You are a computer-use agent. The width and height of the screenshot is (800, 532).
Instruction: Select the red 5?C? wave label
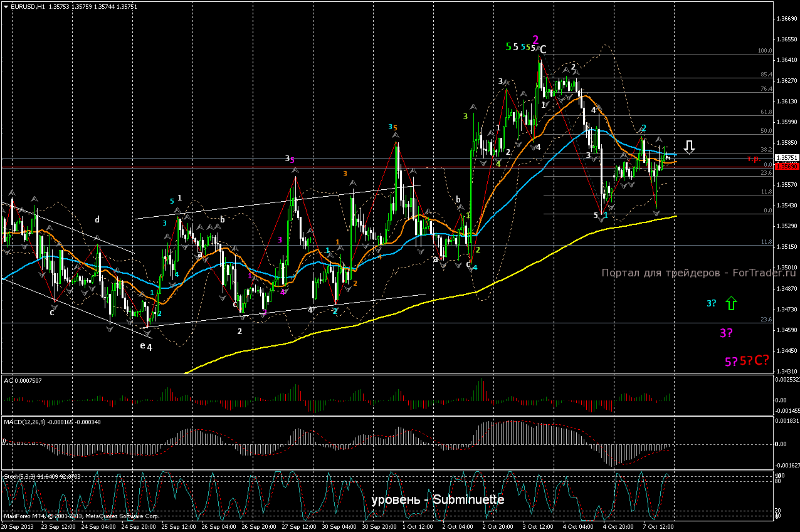[754, 360]
